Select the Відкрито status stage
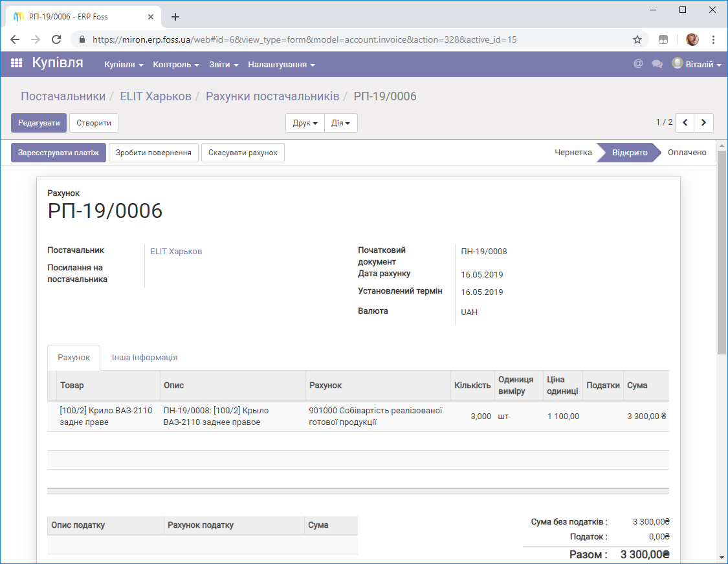Image resolution: width=728 pixels, height=564 pixels. pyautogui.click(x=630, y=153)
